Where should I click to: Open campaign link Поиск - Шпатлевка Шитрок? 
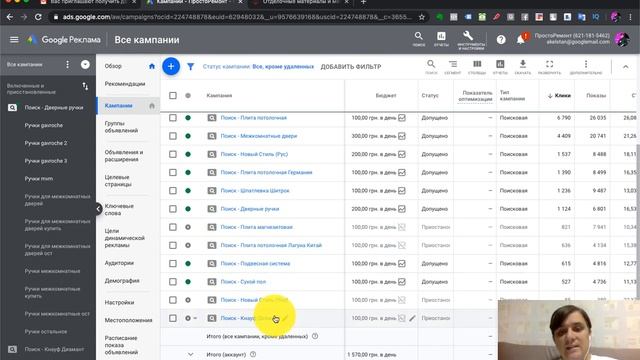click(x=255, y=191)
